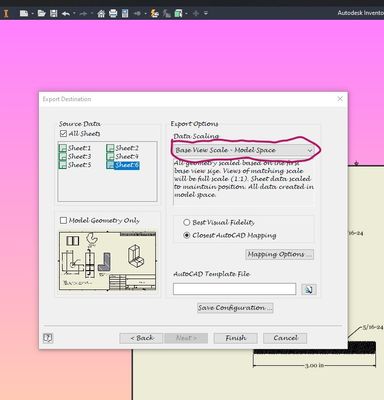Screen dimensions: 384x400
Task: Enable the Model Geometry Only checkbox
Action: [63, 220]
